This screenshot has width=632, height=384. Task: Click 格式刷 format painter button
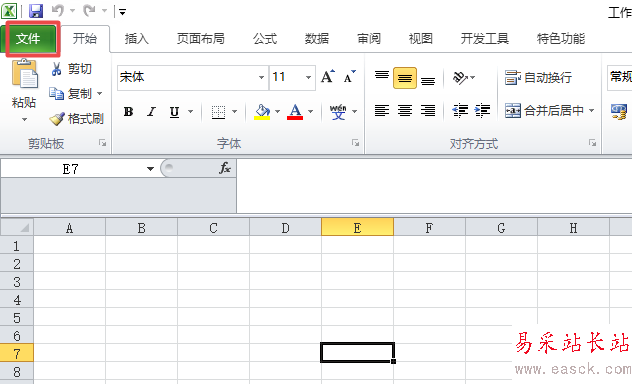click(77, 118)
